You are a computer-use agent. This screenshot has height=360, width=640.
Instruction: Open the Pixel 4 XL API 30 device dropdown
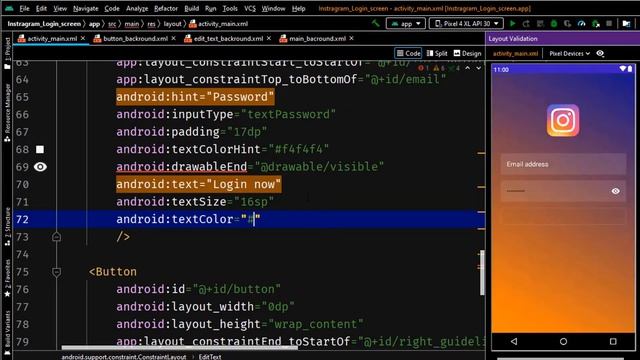[x=466, y=24]
